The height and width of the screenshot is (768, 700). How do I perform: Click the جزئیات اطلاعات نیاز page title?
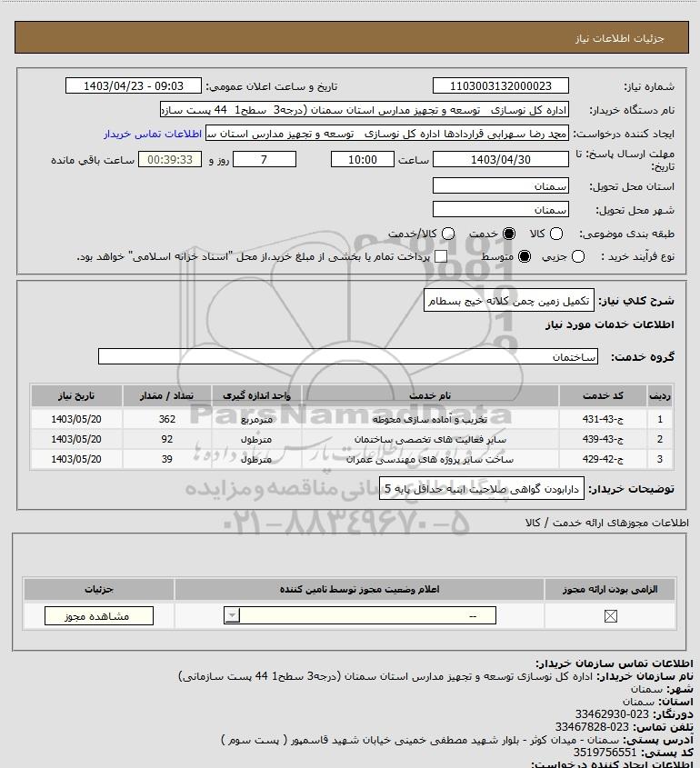(x=620, y=37)
